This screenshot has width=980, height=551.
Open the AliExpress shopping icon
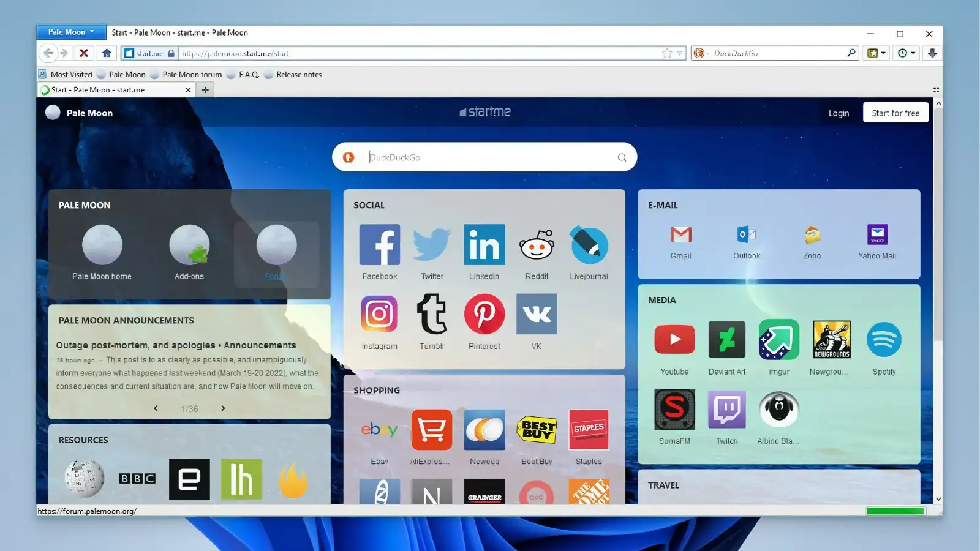click(x=431, y=429)
